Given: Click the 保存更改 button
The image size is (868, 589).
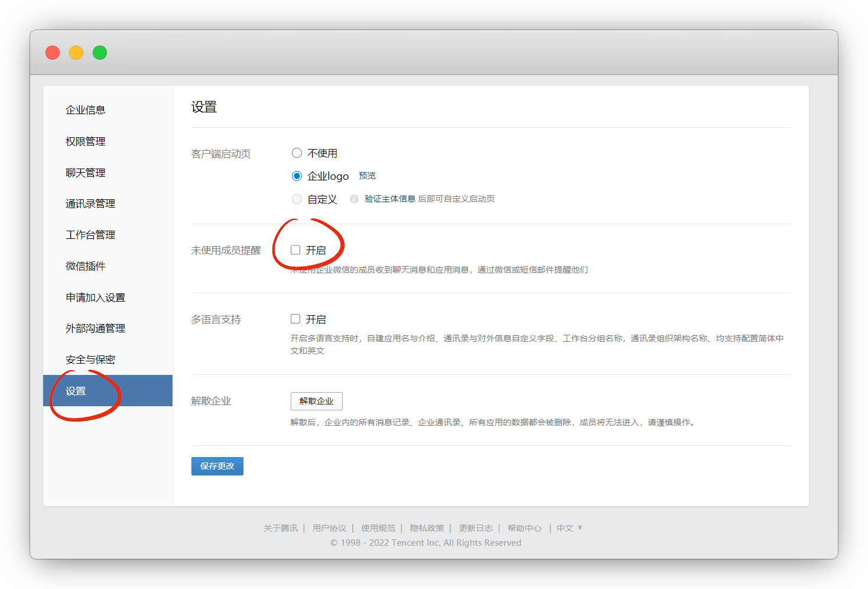Looking at the screenshot, I should (217, 466).
